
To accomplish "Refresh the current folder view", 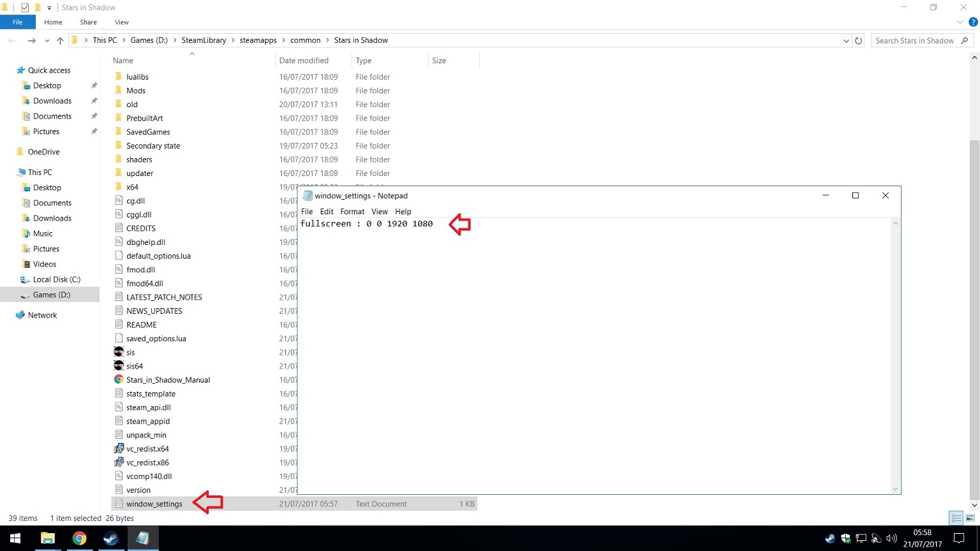I will click(x=859, y=41).
